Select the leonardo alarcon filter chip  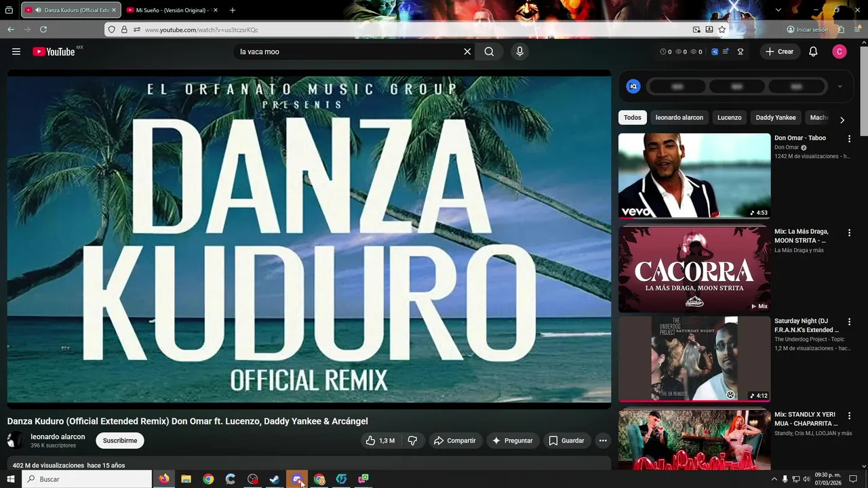pos(679,118)
